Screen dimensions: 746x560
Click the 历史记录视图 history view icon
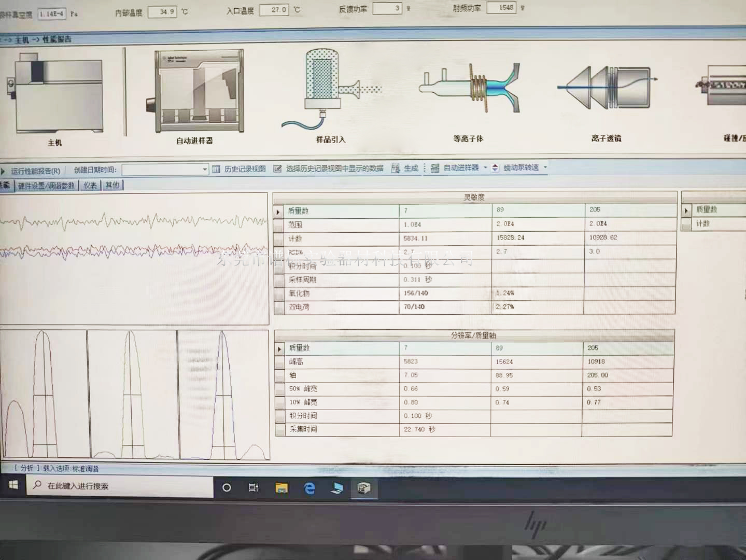[216, 169]
